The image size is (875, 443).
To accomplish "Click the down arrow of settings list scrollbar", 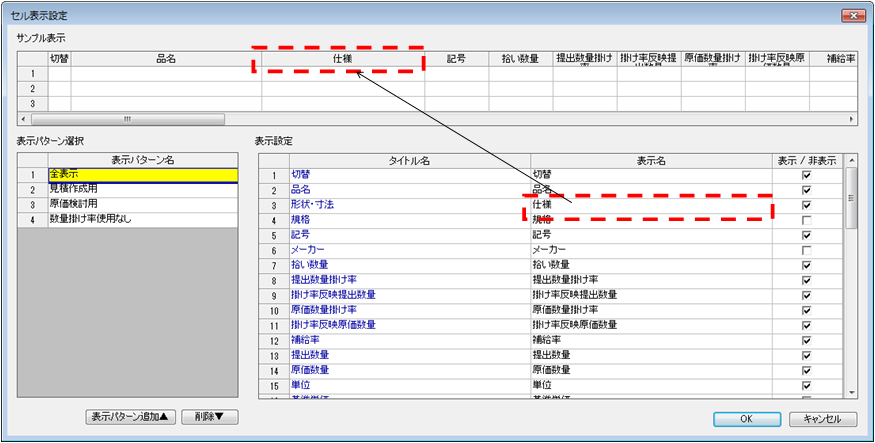I will [x=852, y=393].
